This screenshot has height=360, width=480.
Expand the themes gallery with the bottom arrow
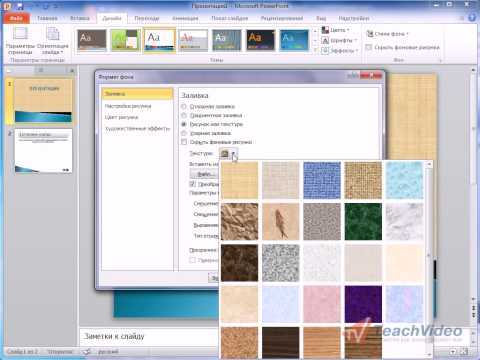tap(315, 50)
